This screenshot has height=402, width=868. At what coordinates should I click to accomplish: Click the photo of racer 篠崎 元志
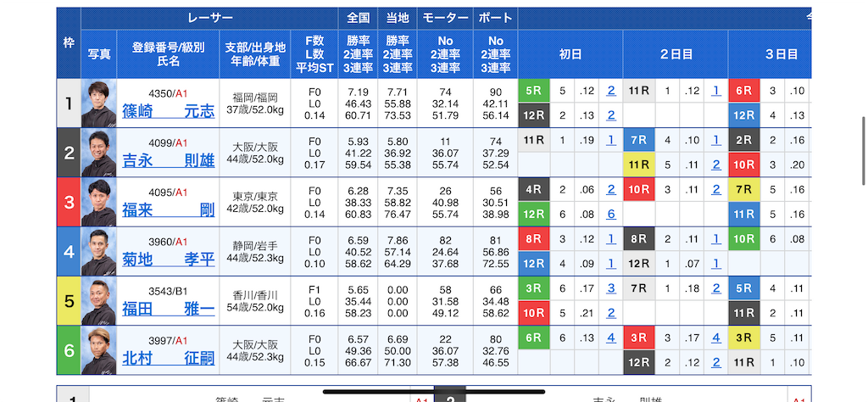(x=98, y=103)
